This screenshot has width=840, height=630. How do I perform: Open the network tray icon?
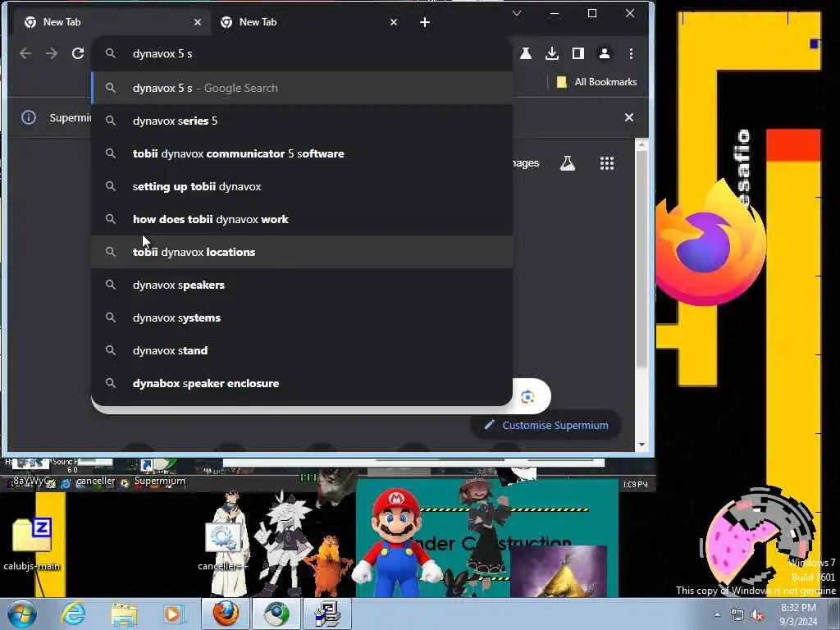737,615
